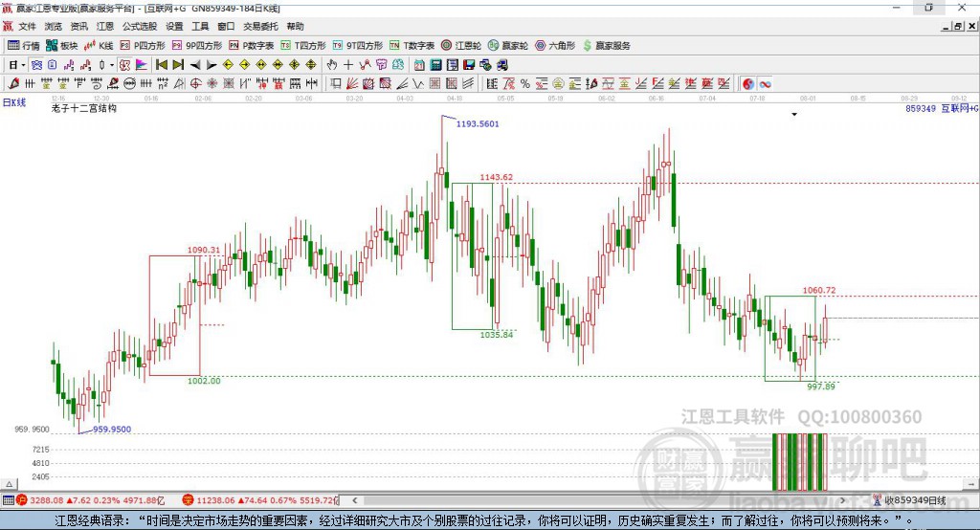Open the 六角形 hexagon tool
Image resolution: width=980 pixels, height=530 pixels.
point(555,46)
